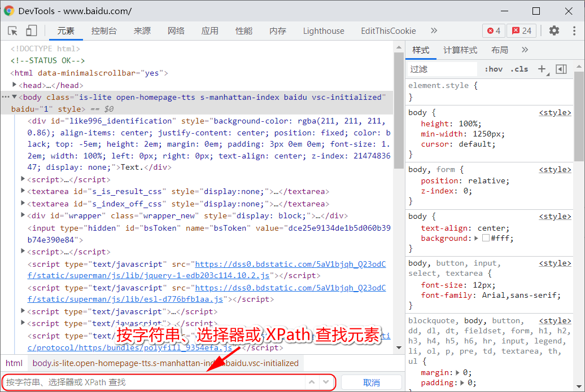Select the bsToken hidden input node
The height and width of the screenshot is (392, 585).
pos(209,234)
